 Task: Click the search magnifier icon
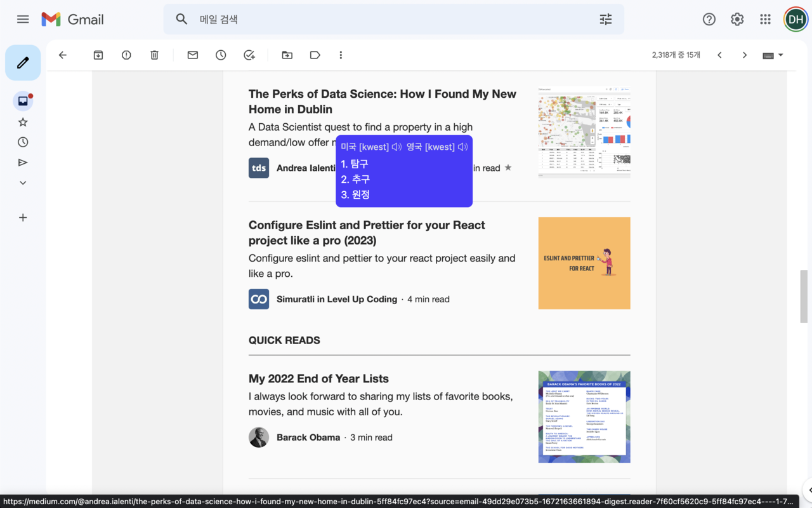pos(182,19)
